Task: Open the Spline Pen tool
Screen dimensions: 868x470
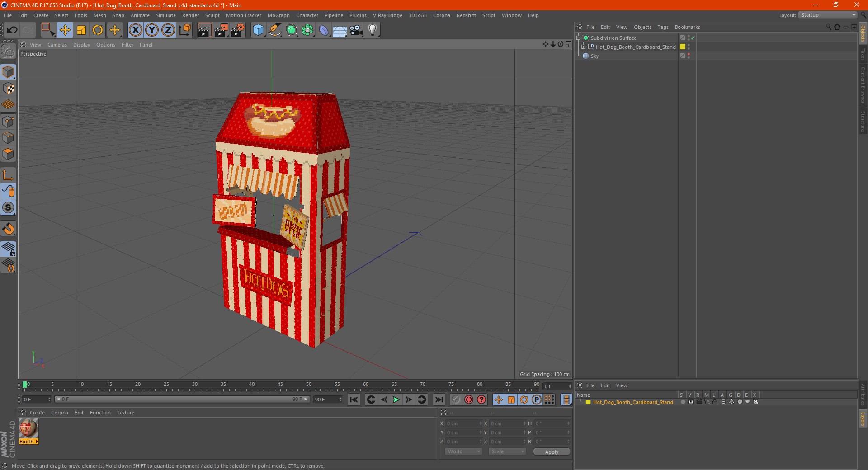Action: (275, 30)
